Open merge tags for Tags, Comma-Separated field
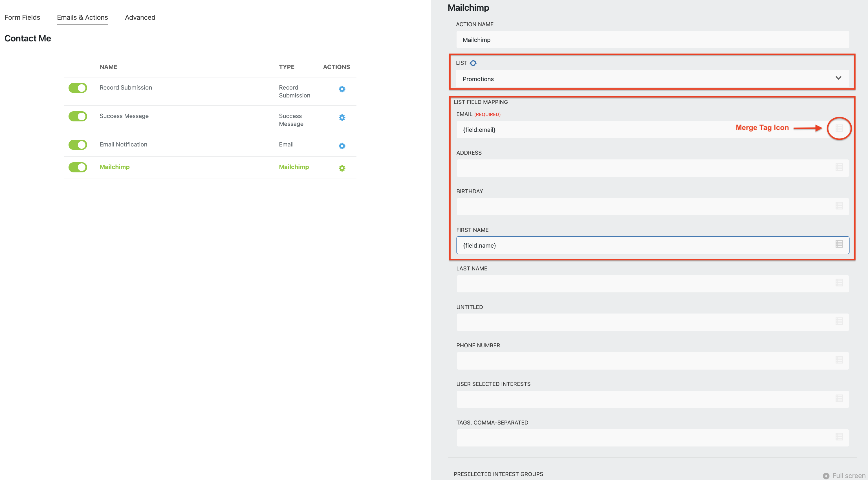Screen dimensions: 868x480 click(x=839, y=437)
